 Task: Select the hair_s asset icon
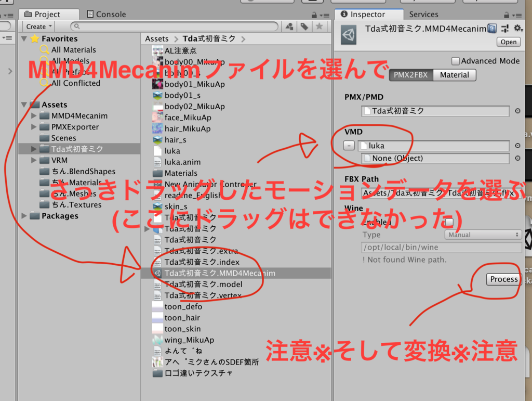[x=157, y=140]
